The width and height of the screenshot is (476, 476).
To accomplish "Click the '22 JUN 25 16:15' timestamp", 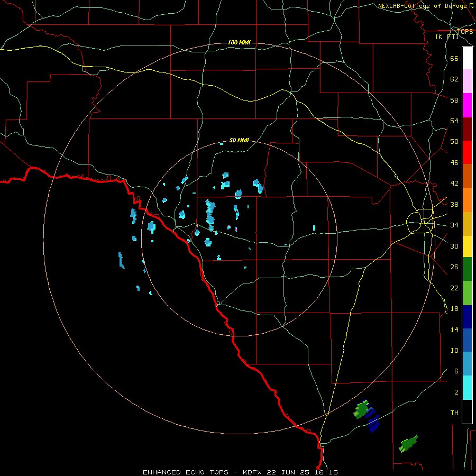I will point(302,472).
